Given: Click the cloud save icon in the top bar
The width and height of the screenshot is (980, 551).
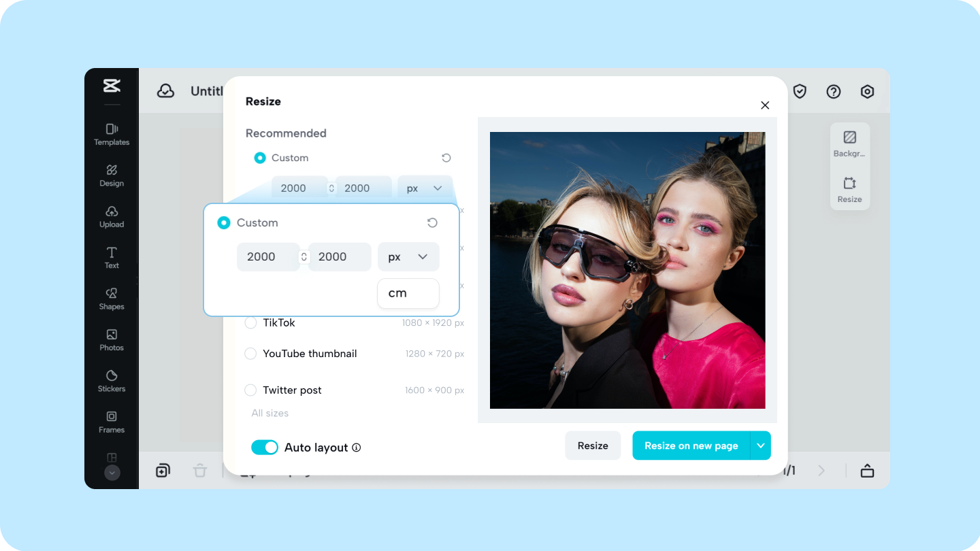Looking at the screenshot, I should 166,91.
